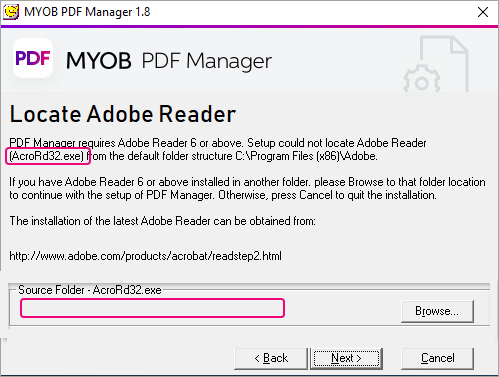Viewport: 499px width, 377px height.
Task: Click 'MYOB PDF Manager' banner title
Action: pyautogui.click(x=169, y=61)
